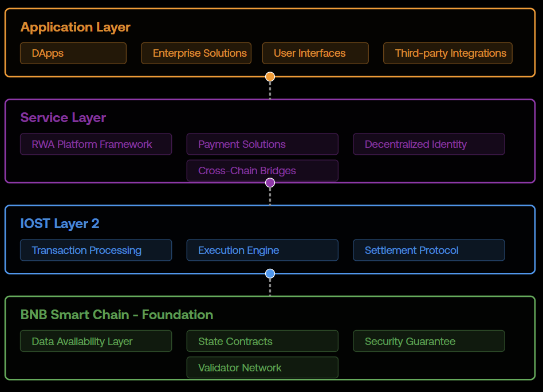Click the Application Layer heading
The height and width of the screenshot is (392, 543).
[76, 27]
